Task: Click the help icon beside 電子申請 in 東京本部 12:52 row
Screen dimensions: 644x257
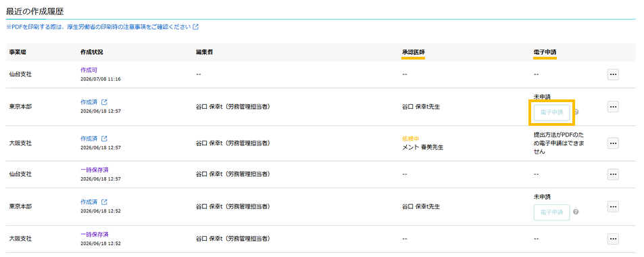Action: [x=576, y=212]
